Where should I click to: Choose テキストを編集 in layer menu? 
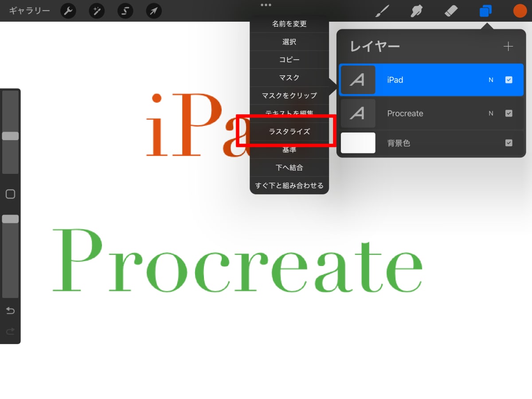[x=289, y=113]
